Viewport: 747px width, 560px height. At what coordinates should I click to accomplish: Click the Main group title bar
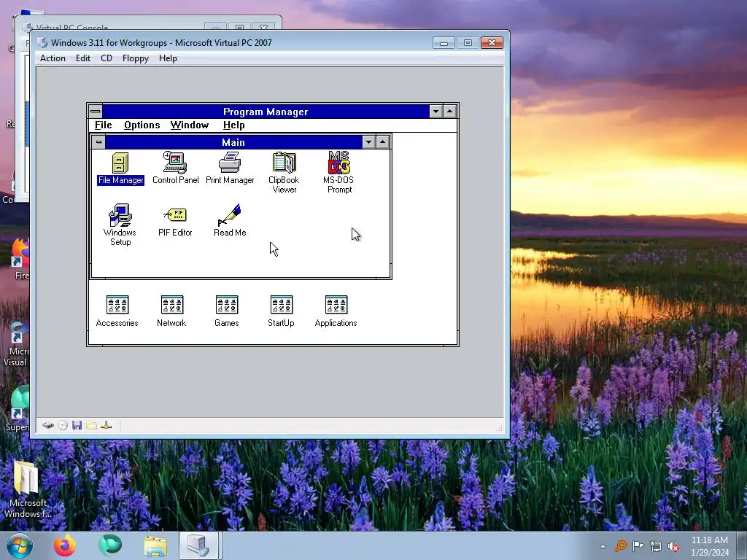pos(233,142)
